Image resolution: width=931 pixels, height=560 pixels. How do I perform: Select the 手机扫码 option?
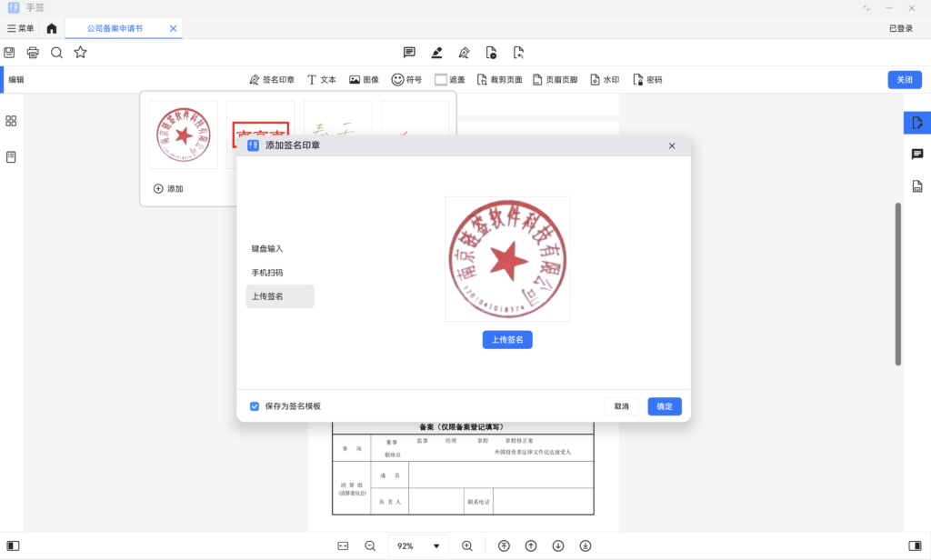point(267,273)
